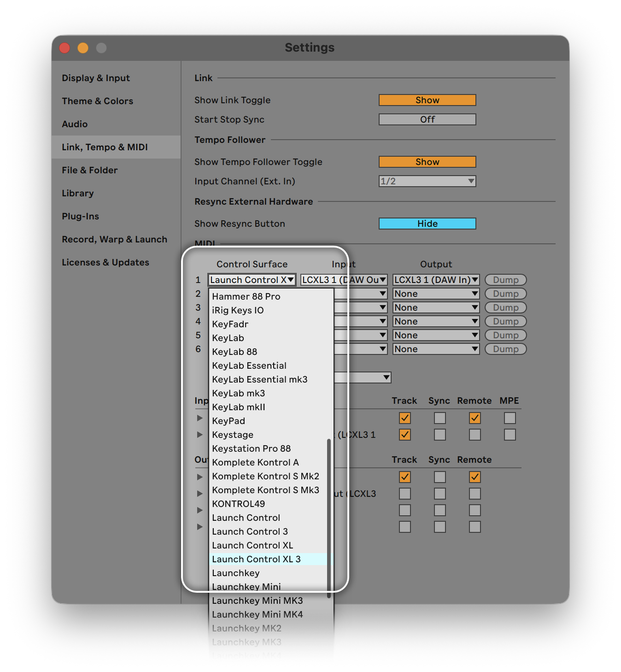Screen dimensions: 621x672
Task: Toggle the Show Resync Button Hide switch
Action: 427,224
